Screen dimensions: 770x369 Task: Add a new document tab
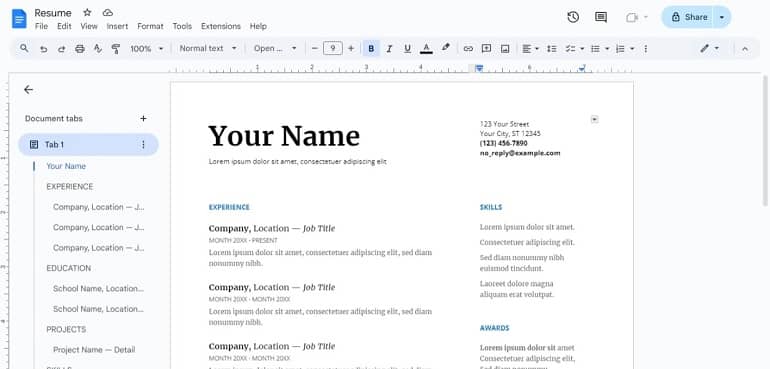143,118
